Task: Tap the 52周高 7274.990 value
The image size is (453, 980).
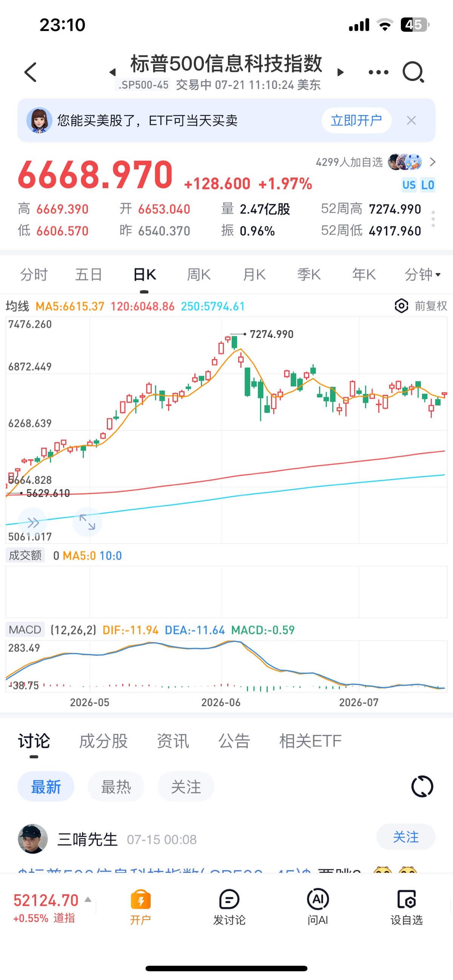Action: click(x=395, y=209)
